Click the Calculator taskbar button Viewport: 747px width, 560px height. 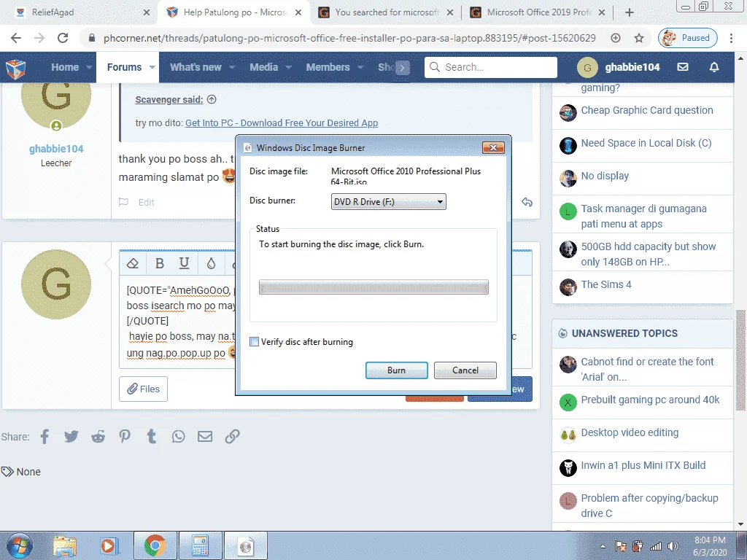tap(200, 545)
